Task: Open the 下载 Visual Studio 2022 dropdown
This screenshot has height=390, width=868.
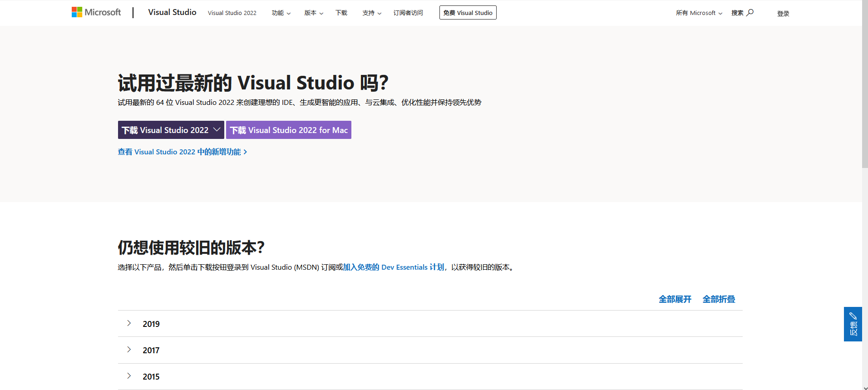Action: click(x=171, y=130)
